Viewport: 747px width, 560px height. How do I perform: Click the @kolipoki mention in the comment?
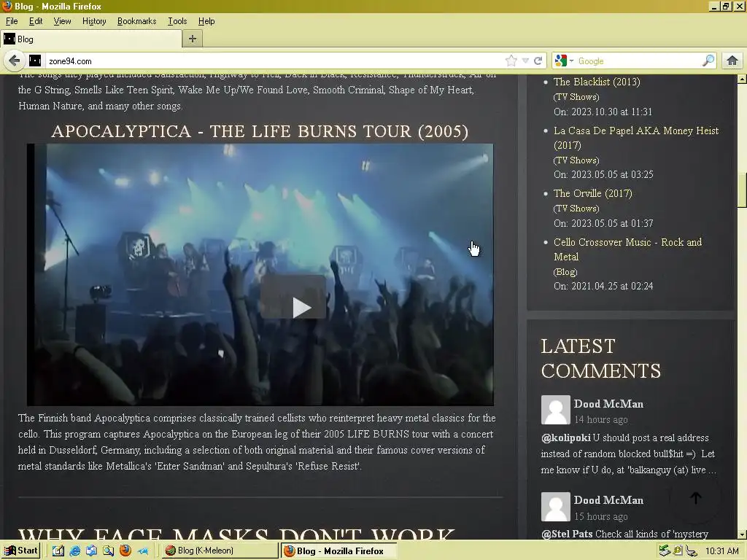coord(565,437)
